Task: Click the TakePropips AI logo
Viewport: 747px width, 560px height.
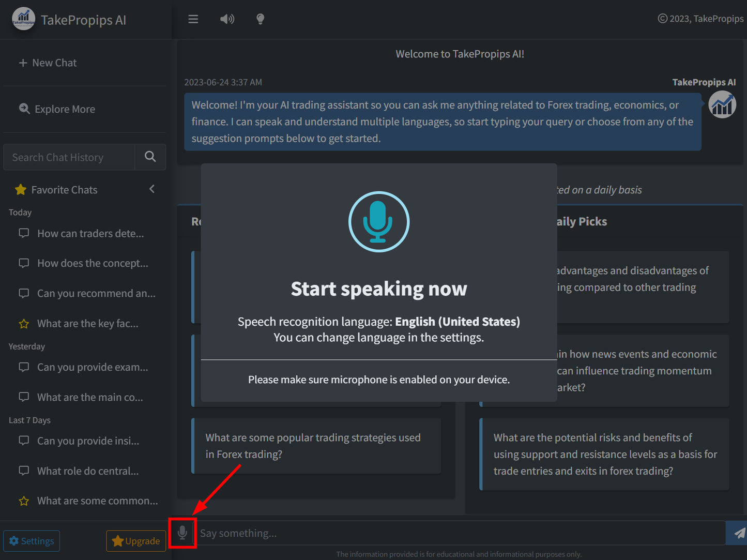Action: [x=24, y=19]
